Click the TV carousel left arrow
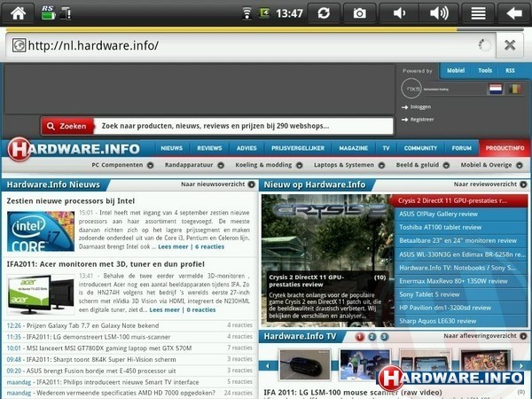 click(x=268, y=365)
